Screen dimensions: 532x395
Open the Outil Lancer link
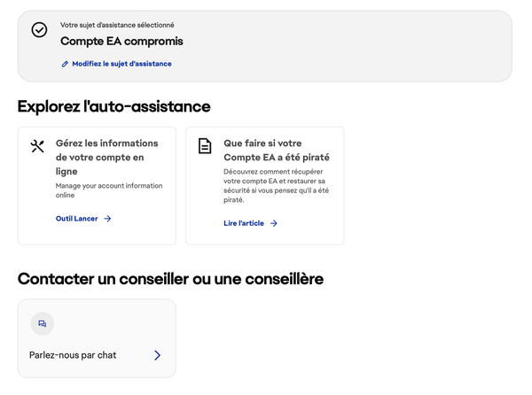click(x=76, y=219)
